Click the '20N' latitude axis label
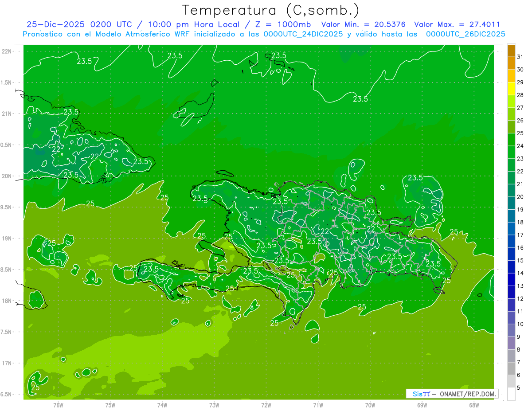 coord(7,176)
